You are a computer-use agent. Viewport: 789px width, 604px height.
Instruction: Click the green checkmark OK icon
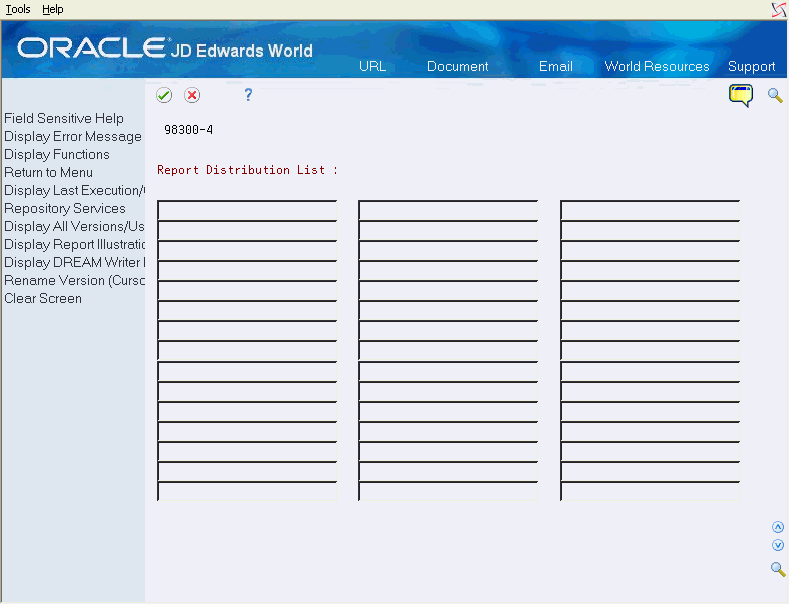click(164, 95)
